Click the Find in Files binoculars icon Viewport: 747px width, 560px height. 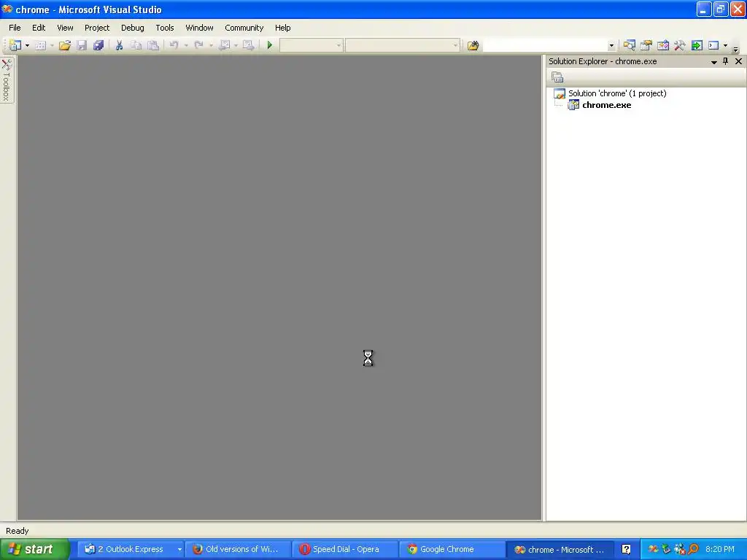coord(473,45)
